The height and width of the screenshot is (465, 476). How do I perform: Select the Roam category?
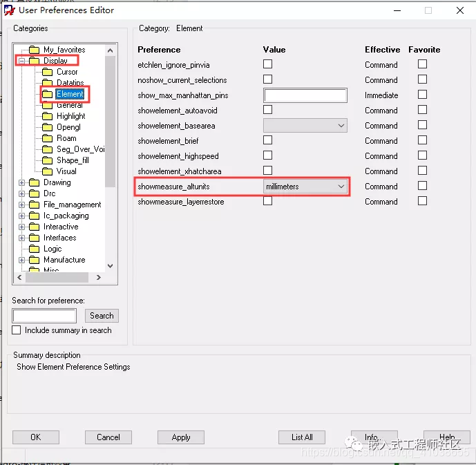pyautogui.click(x=66, y=138)
